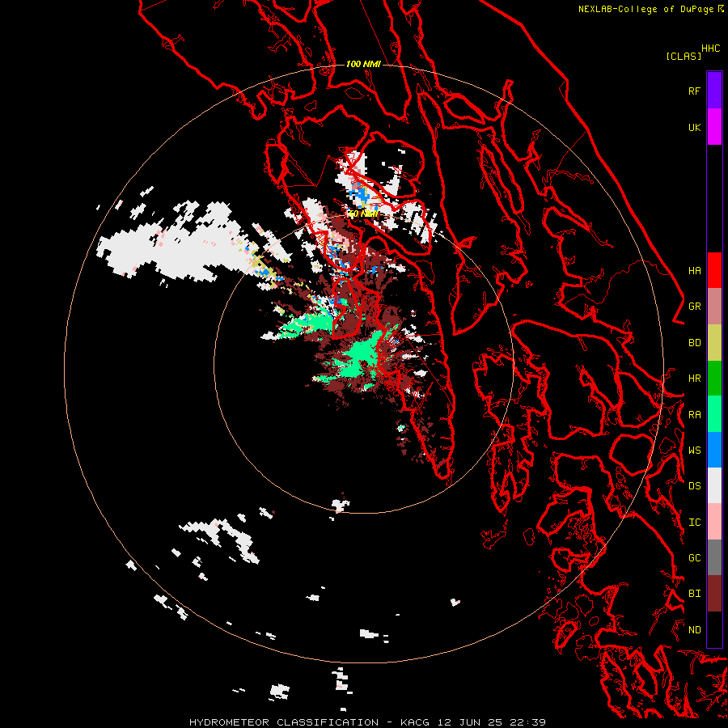Image resolution: width=728 pixels, height=728 pixels.
Task: Click the 50 NMI range ring label
Action: (x=363, y=214)
